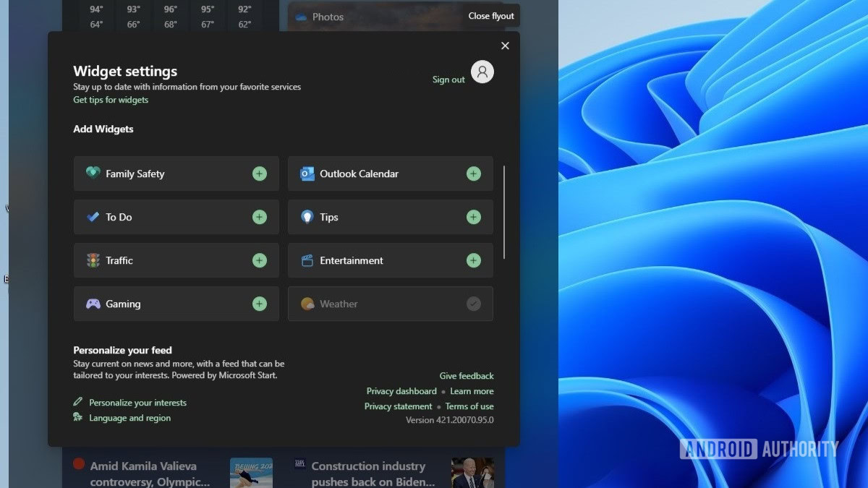Click the Gaming controller icon
Image resolution: width=868 pixels, height=488 pixels.
[93, 304]
